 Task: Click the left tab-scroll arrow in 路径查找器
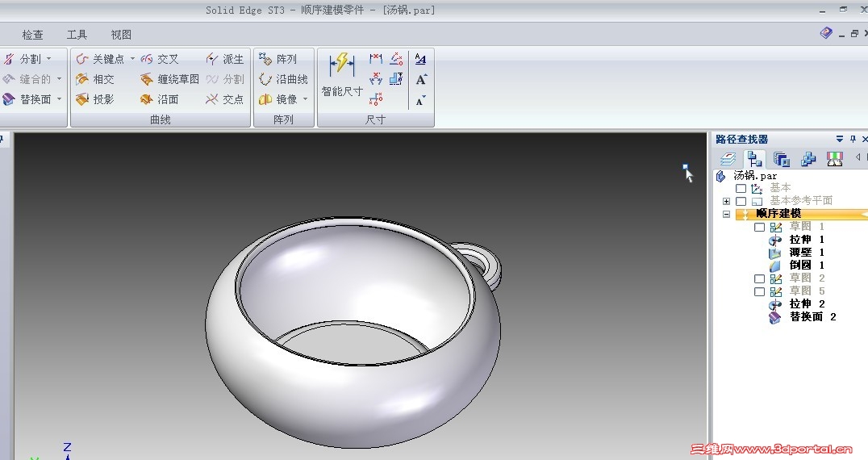858,157
